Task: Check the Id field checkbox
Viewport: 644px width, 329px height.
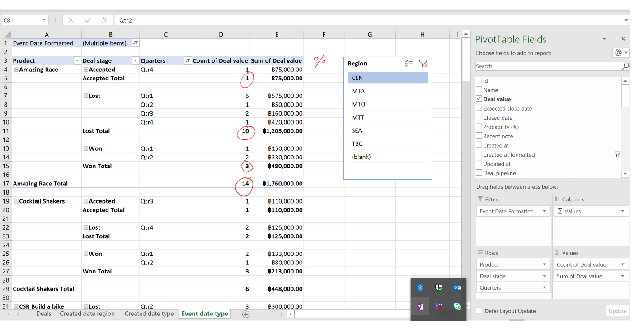Action: [479, 81]
